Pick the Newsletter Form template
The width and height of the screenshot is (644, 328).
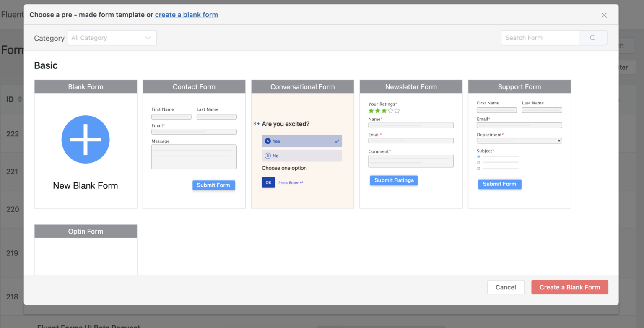(411, 87)
